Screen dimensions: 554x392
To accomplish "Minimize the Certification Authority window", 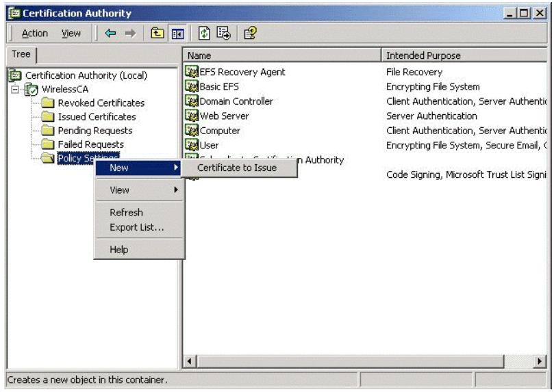I will 510,14.
